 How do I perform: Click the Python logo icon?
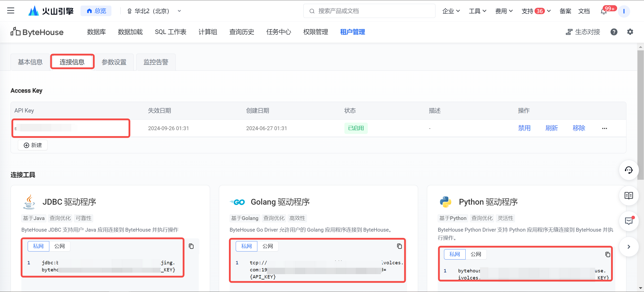446,202
